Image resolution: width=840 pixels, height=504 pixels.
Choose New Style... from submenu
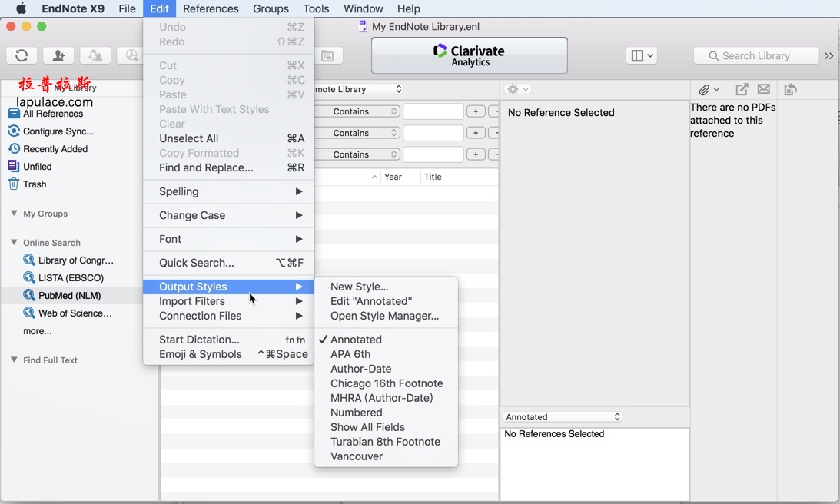(387, 287)
